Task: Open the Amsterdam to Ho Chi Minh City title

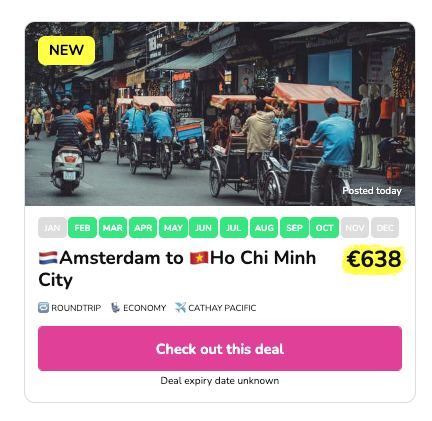Action: click(177, 269)
